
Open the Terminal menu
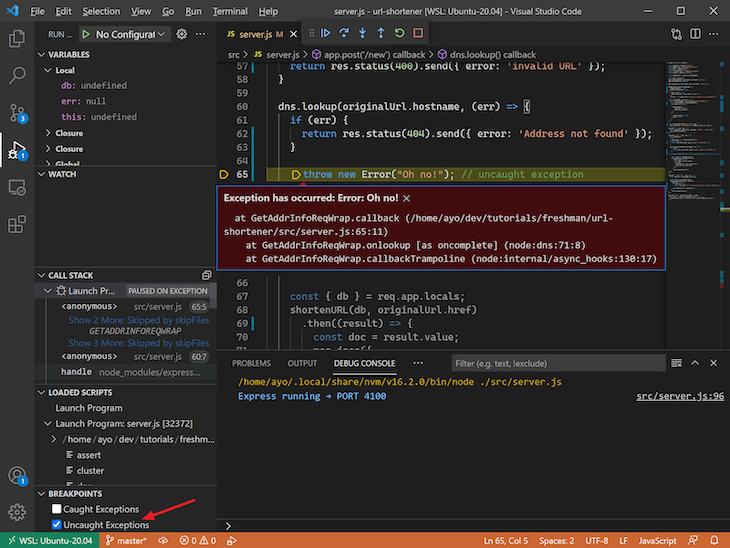230,11
